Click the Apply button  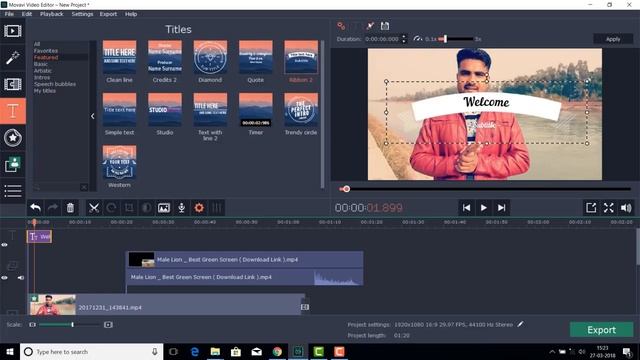coord(613,39)
